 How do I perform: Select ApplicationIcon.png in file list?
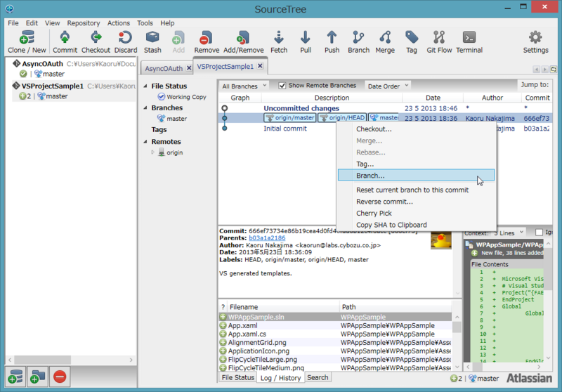pos(335,351)
